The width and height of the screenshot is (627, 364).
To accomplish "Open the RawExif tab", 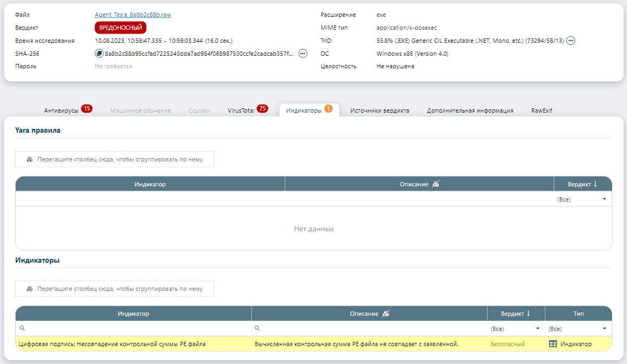I will [x=541, y=110].
